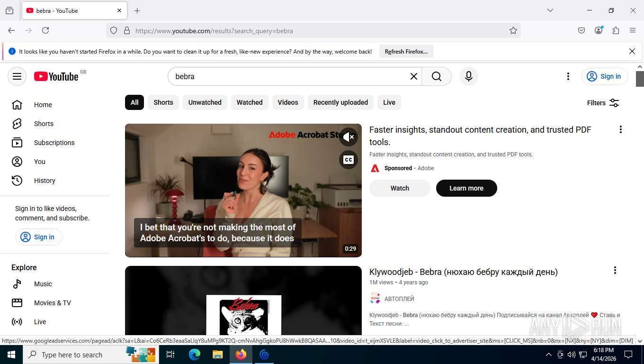This screenshot has width=644, height=364.
Task: Unmute the Adobe ad video preview
Action: point(349,137)
